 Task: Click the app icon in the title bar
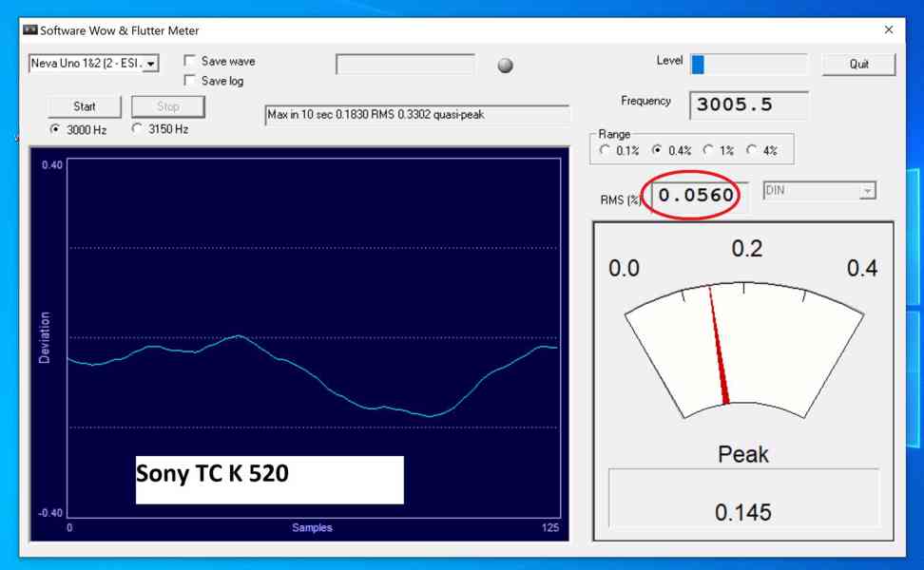[x=30, y=30]
